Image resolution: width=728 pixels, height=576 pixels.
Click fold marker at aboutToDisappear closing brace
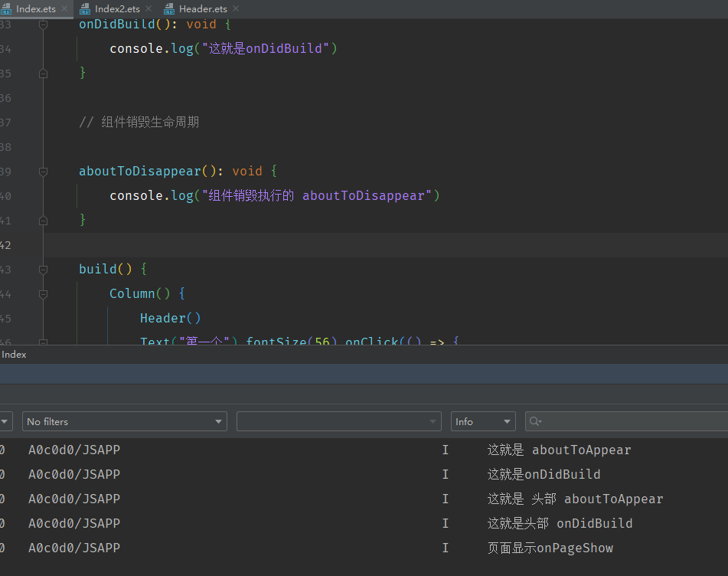[x=43, y=221]
